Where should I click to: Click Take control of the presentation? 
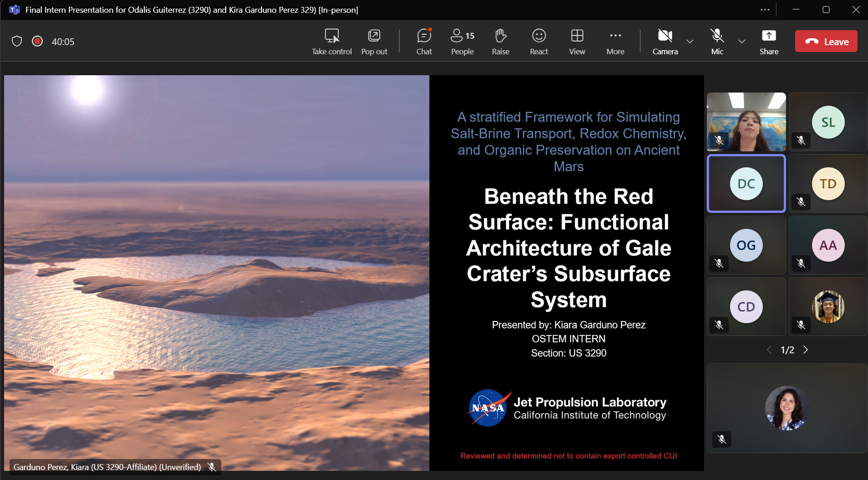[332, 41]
